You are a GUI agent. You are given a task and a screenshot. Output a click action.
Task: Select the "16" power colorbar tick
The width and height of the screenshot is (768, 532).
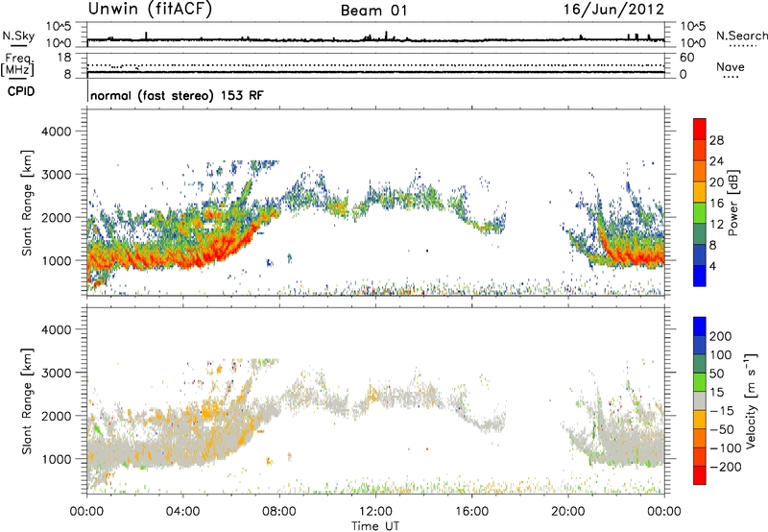[x=716, y=204]
